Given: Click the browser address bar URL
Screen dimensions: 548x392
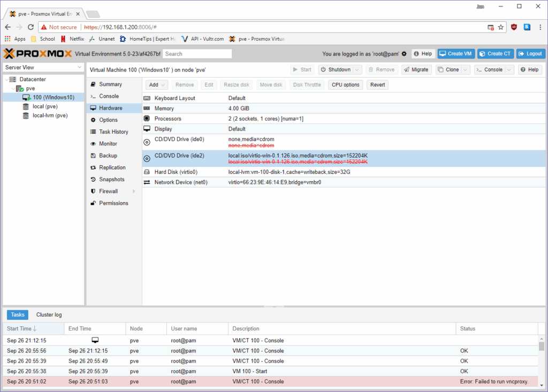Looking at the screenshot, I should 120,27.
